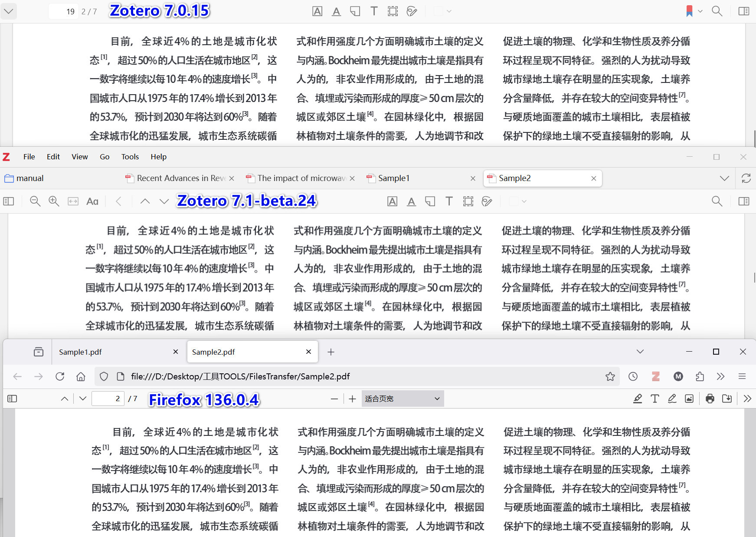Switch to manual library tab
This screenshot has height=537, width=756.
click(24, 178)
